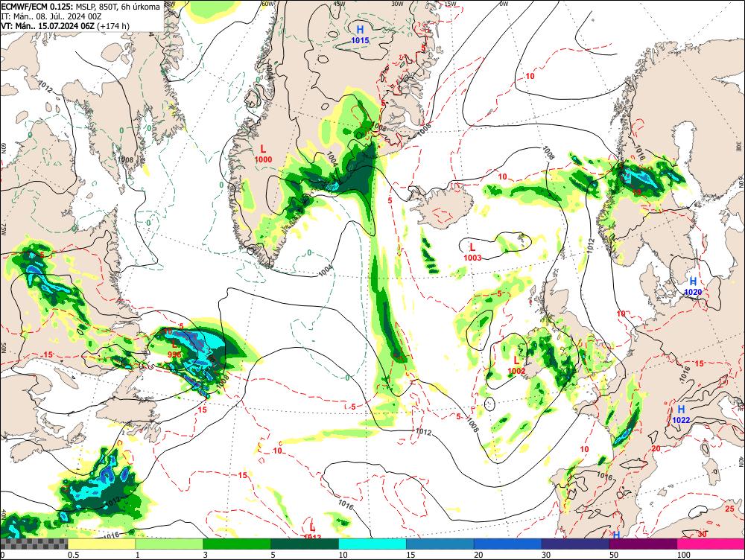This screenshot has width=745, height=560.
Task: Click the L 1002 low near Ireland
Action: tap(516, 366)
